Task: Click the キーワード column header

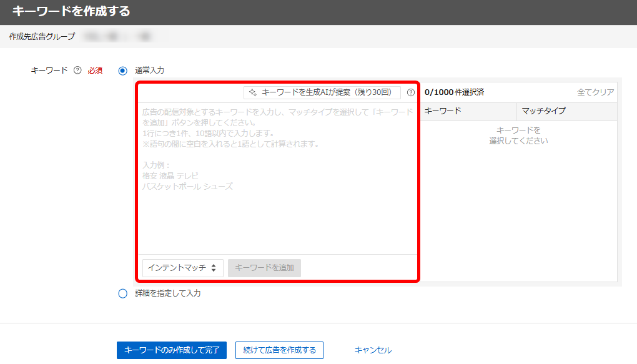Action: coord(468,111)
